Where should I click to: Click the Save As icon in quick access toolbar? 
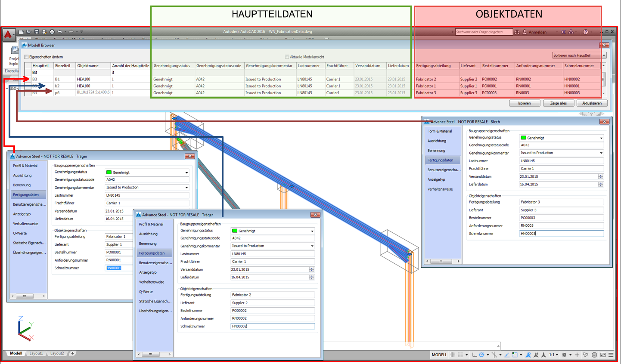pos(44,32)
